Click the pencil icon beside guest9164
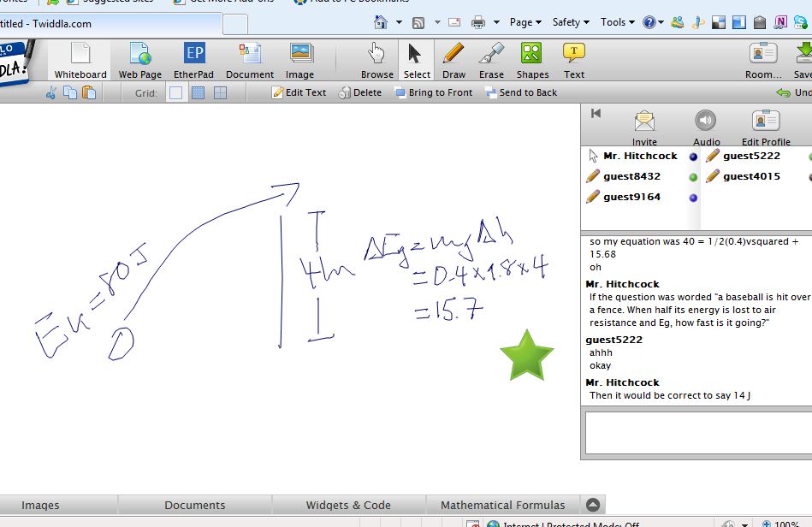Viewport: 812px width, 527px height. [593, 197]
